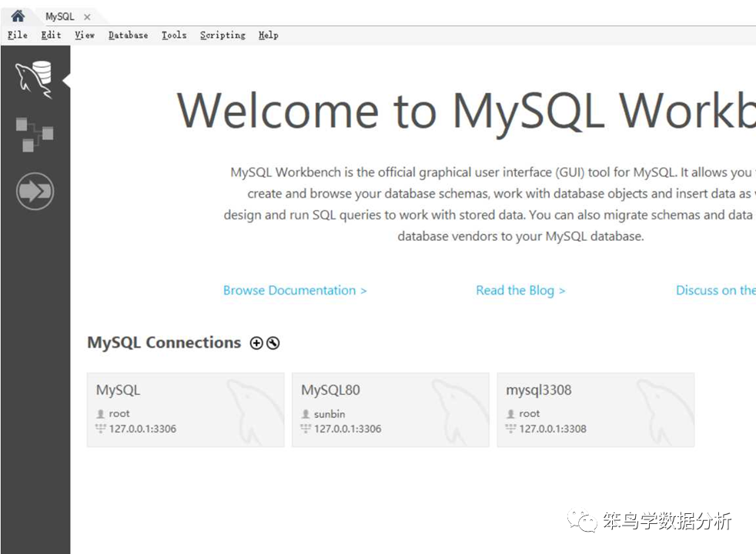Select the dolphin connections sidebar icon
The height and width of the screenshot is (554, 756).
tap(34, 79)
